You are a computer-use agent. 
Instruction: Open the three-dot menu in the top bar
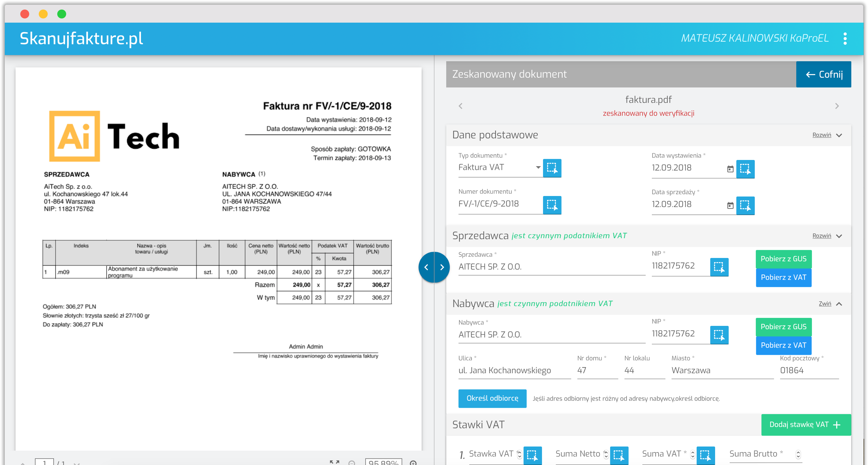click(846, 38)
